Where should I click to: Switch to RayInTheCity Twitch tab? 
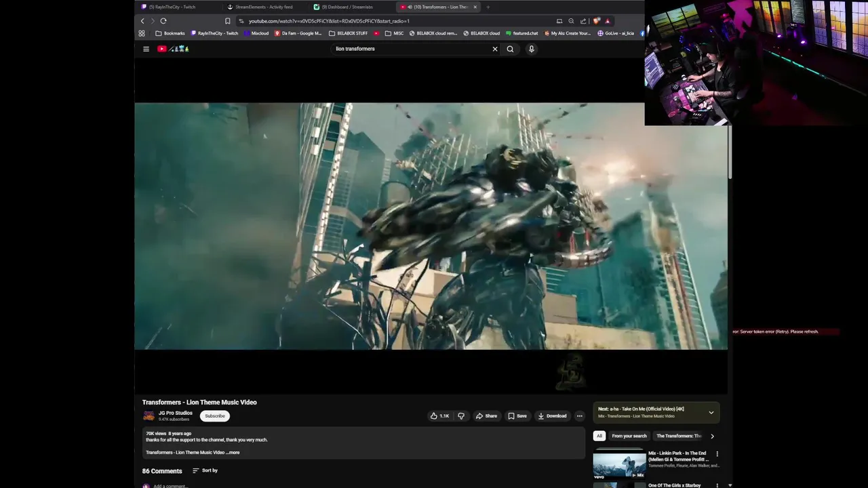[x=178, y=7]
